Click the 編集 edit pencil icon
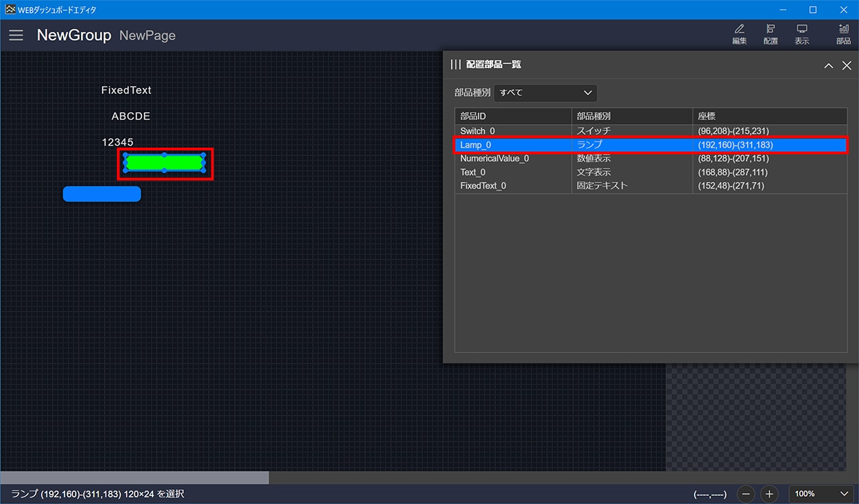 (740, 34)
